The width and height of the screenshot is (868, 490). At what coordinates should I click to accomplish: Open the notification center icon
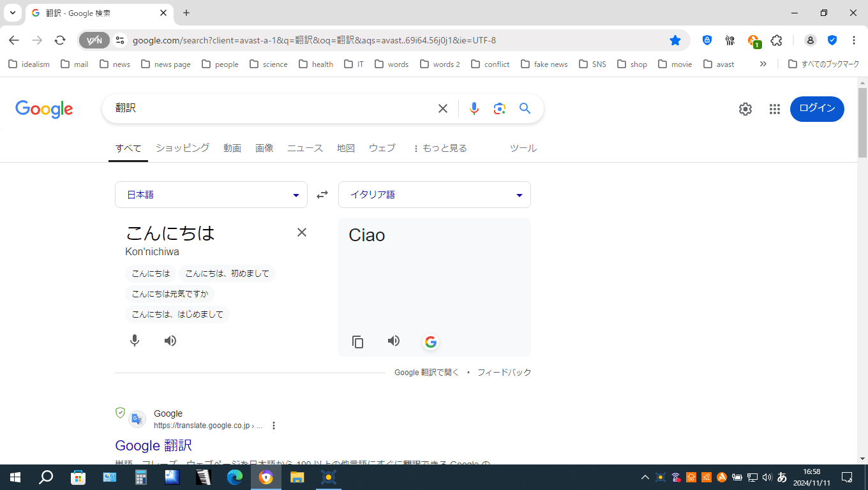coord(847,477)
